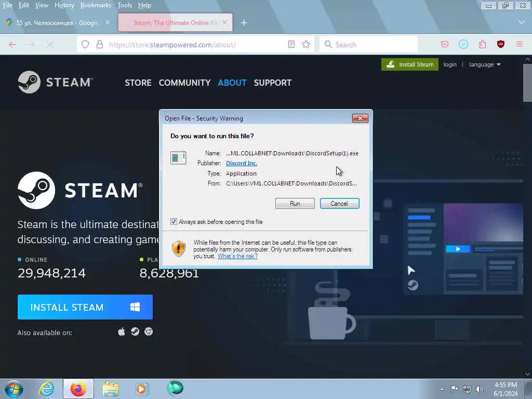The width and height of the screenshot is (532, 399).
Task: Click the site padlock icon
Action: [99, 45]
